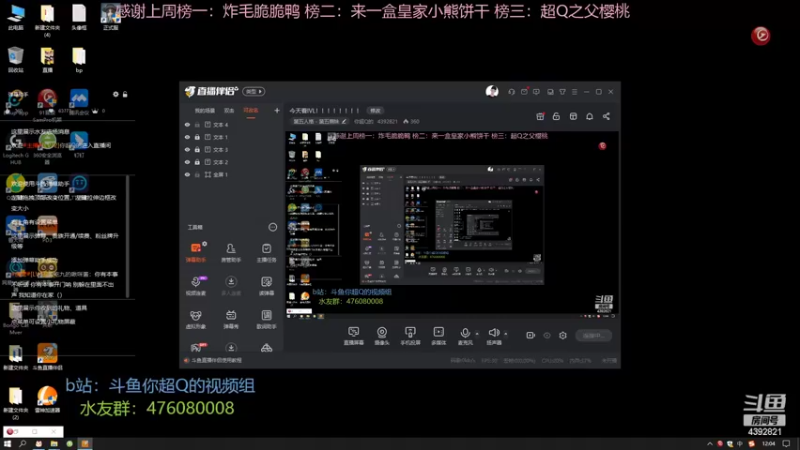Select the 全屏 1 layer row
This screenshot has width=800, height=450.
[232, 174]
